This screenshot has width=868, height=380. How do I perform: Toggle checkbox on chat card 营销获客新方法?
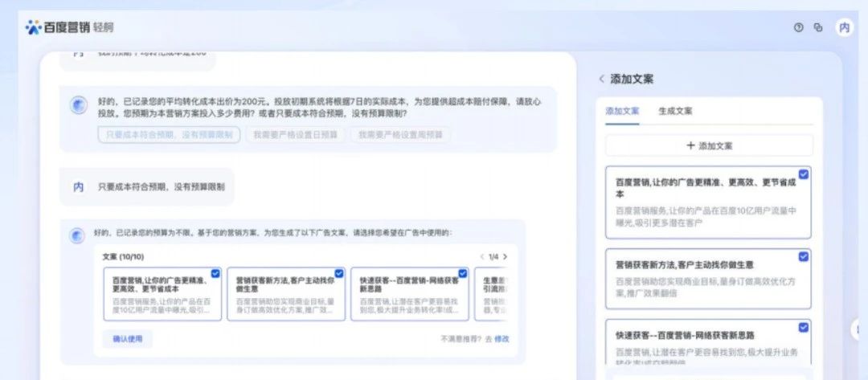click(x=339, y=273)
